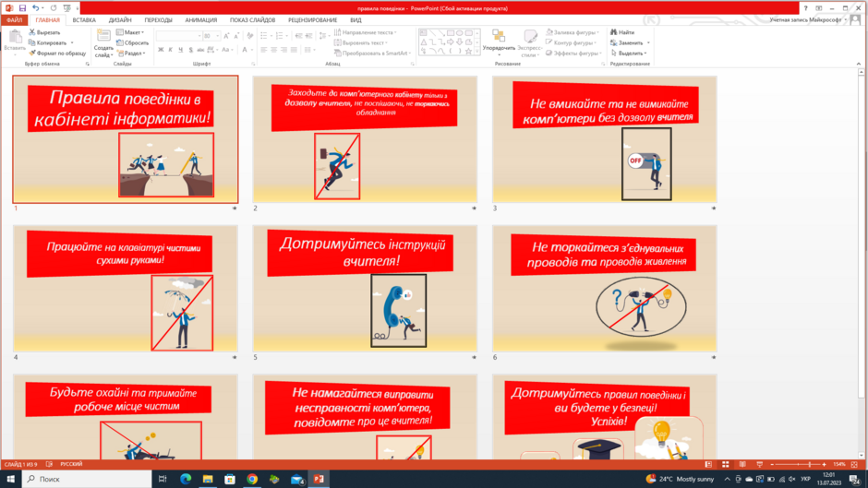Image resolution: width=868 pixels, height=488 pixels.
Task: Switch to the ПОКАЗ СЛАЙДОВ (Slide Show) tab
Action: tap(252, 20)
